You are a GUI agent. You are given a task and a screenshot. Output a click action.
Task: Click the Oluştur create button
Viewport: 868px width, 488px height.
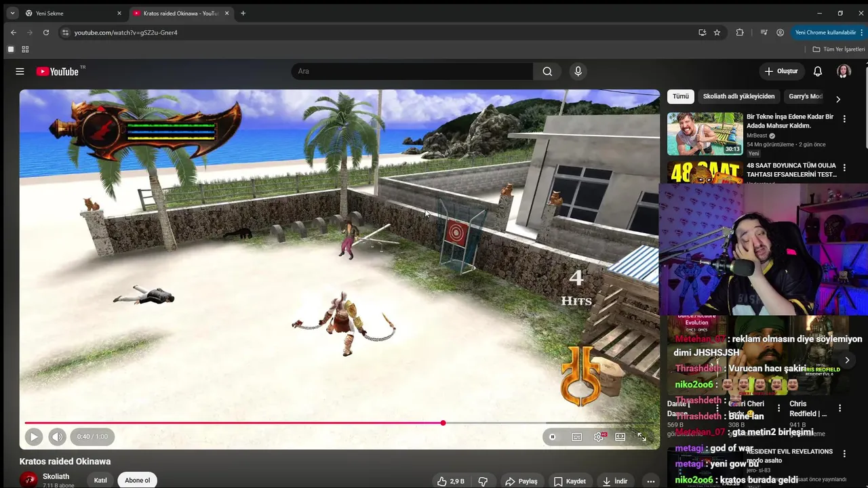click(781, 71)
